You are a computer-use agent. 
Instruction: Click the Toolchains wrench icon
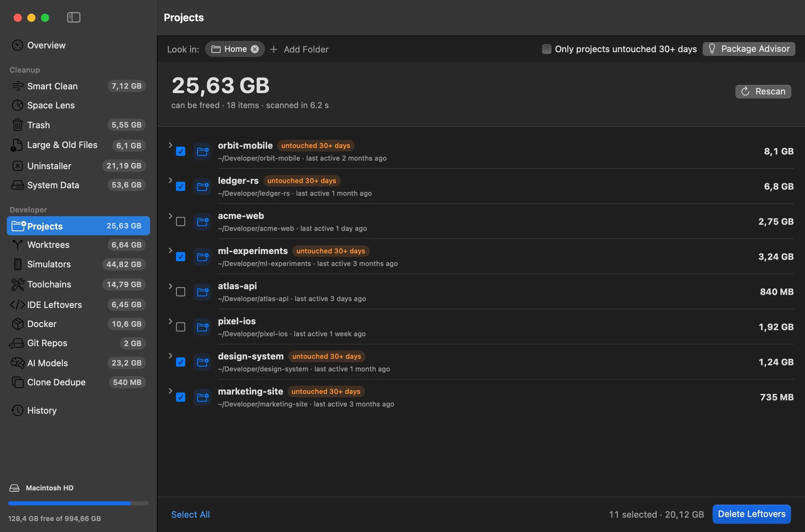pos(17,284)
